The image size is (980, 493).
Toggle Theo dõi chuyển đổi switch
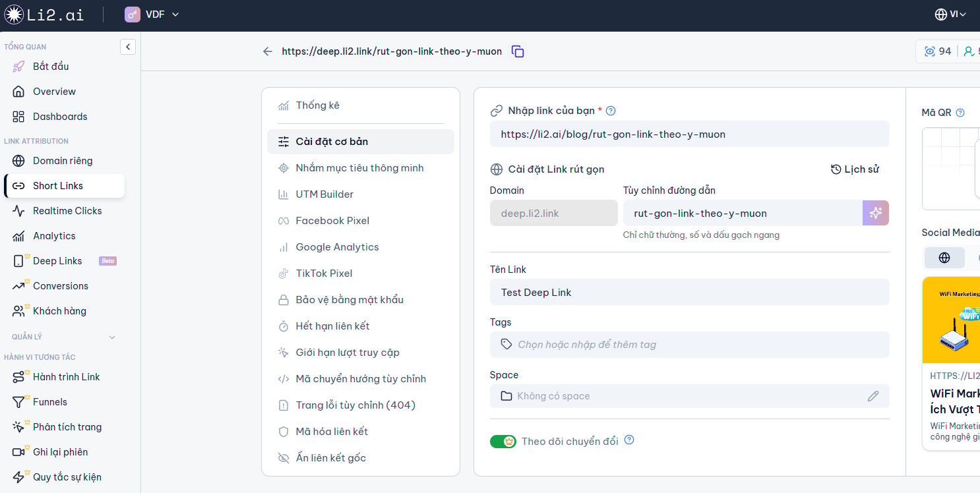503,442
